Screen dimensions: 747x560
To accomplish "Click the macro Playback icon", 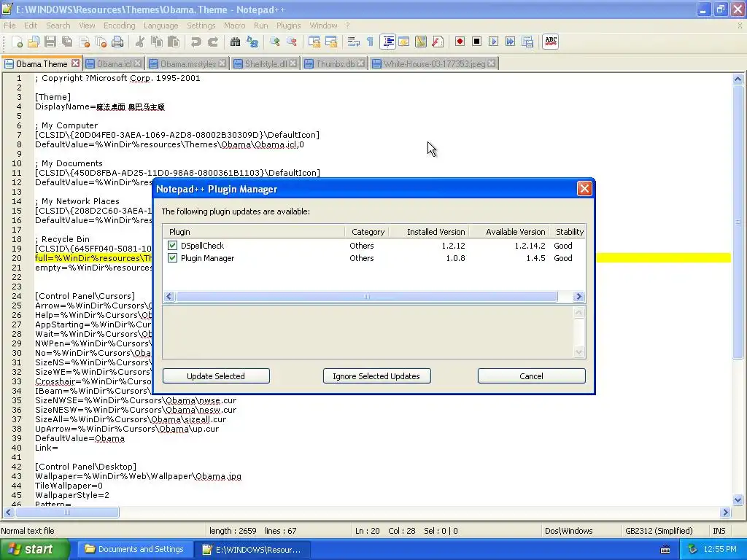I will tap(494, 42).
